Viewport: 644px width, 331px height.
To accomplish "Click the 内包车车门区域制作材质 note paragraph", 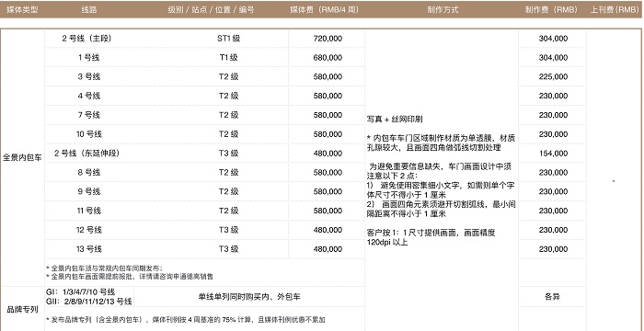I will point(441,143).
